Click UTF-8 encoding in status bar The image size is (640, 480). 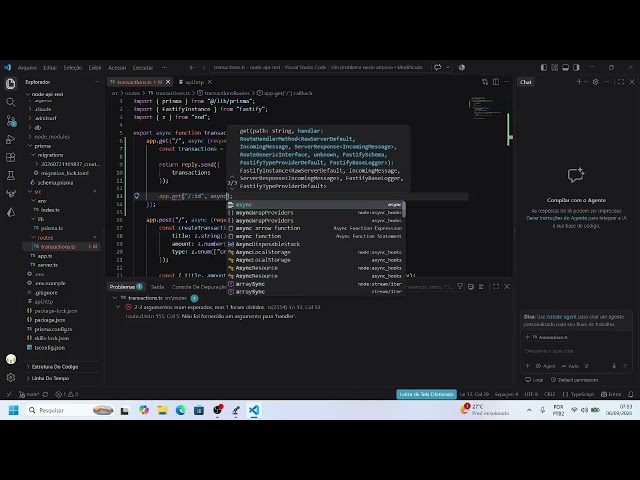531,394
